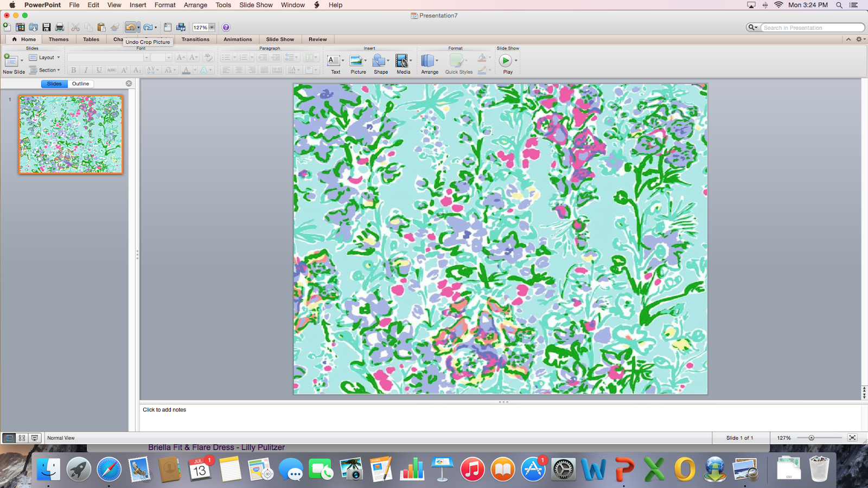This screenshot has width=868, height=488.
Task: Open the Media Browser toolbar icon
Action: coord(181,27)
